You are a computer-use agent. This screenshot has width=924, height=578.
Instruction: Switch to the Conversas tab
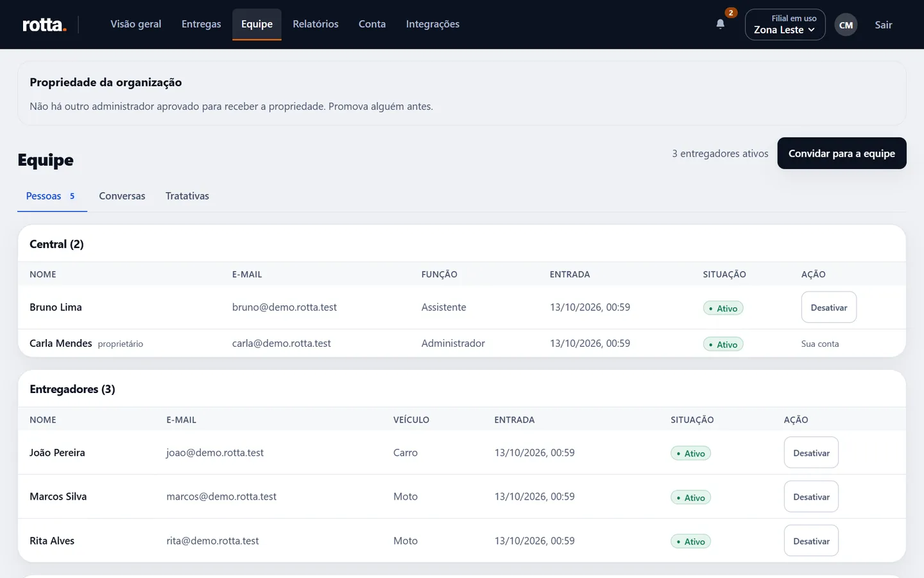point(122,196)
